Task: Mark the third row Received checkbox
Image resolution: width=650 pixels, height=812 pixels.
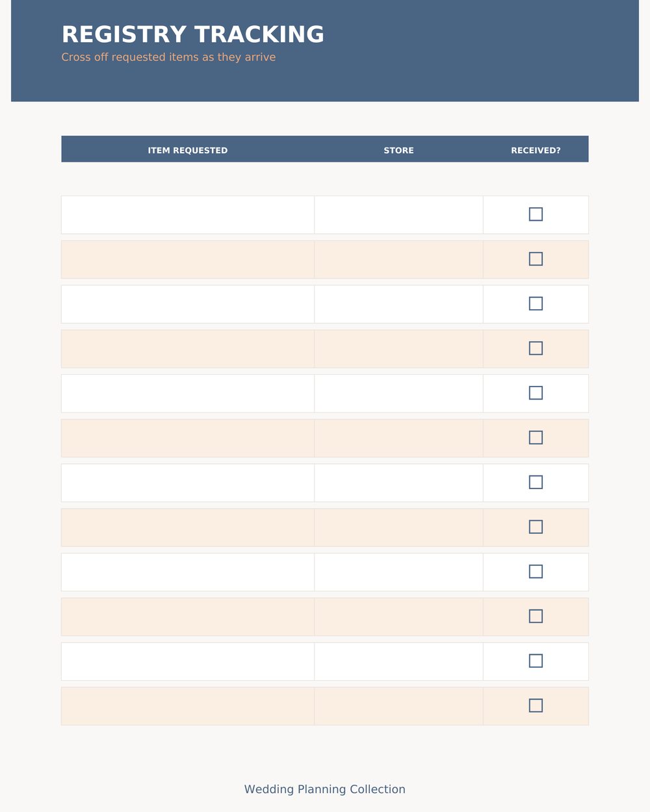Action: (536, 303)
